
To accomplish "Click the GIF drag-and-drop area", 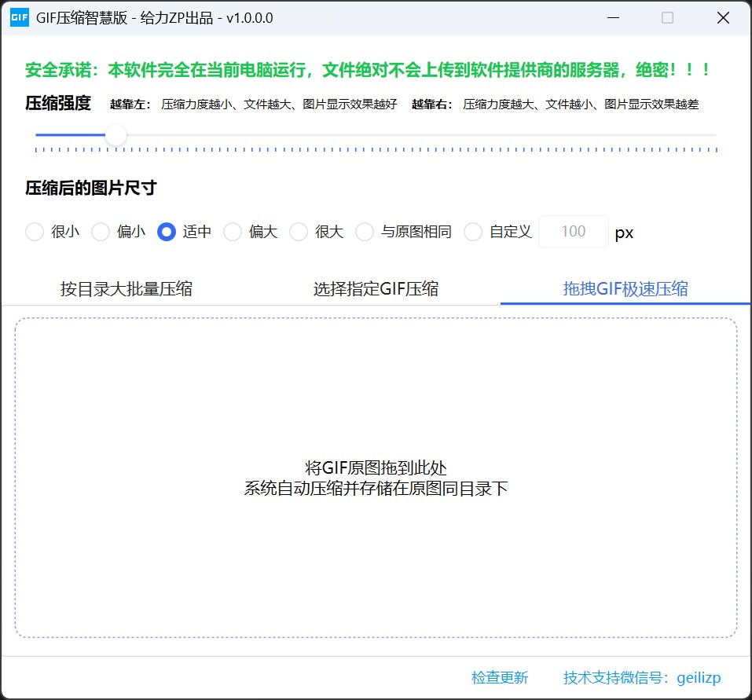I will 376,478.
